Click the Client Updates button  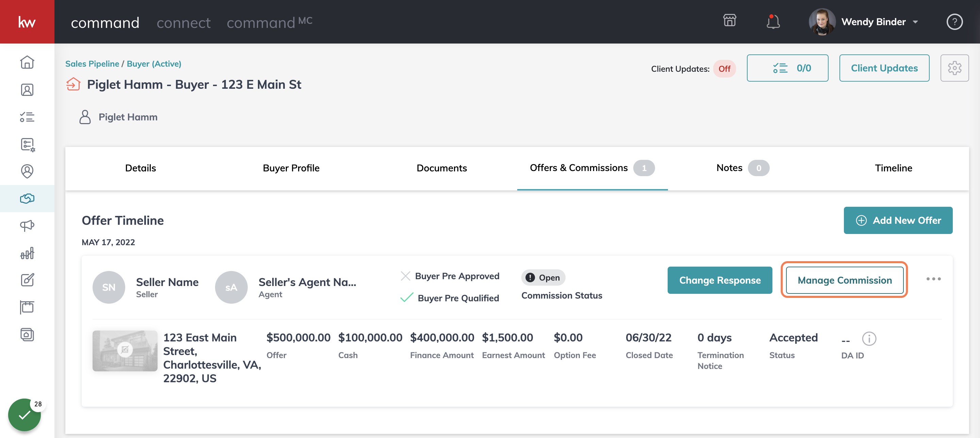click(x=884, y=68)
